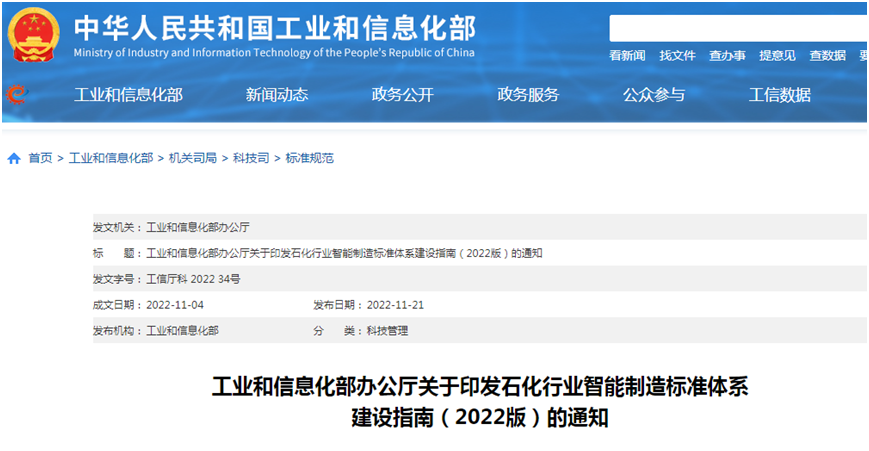Go to the 政务服务 navigation menu
The image size is (869, 451).
pos(528,95)
